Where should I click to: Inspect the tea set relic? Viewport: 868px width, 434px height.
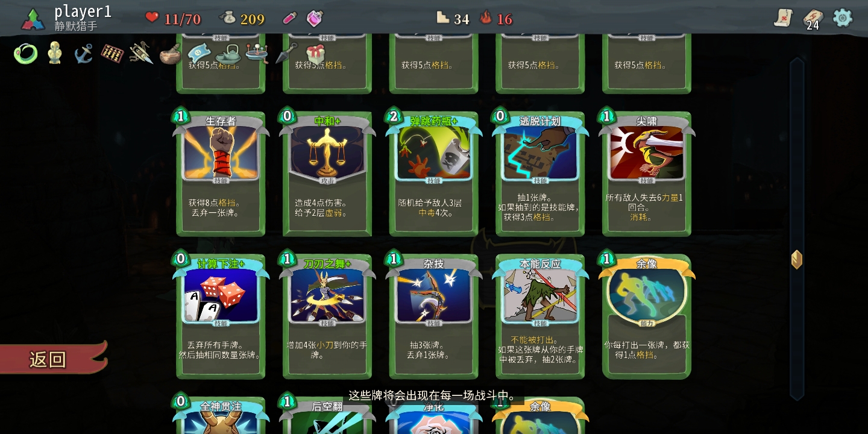[228, 54]
